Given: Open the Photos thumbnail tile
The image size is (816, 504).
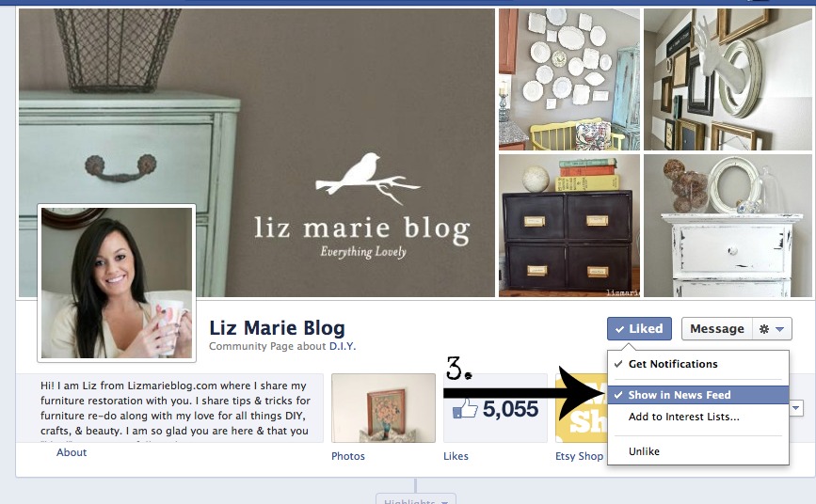Looking at the screenshot, I should tap(384, 408).
